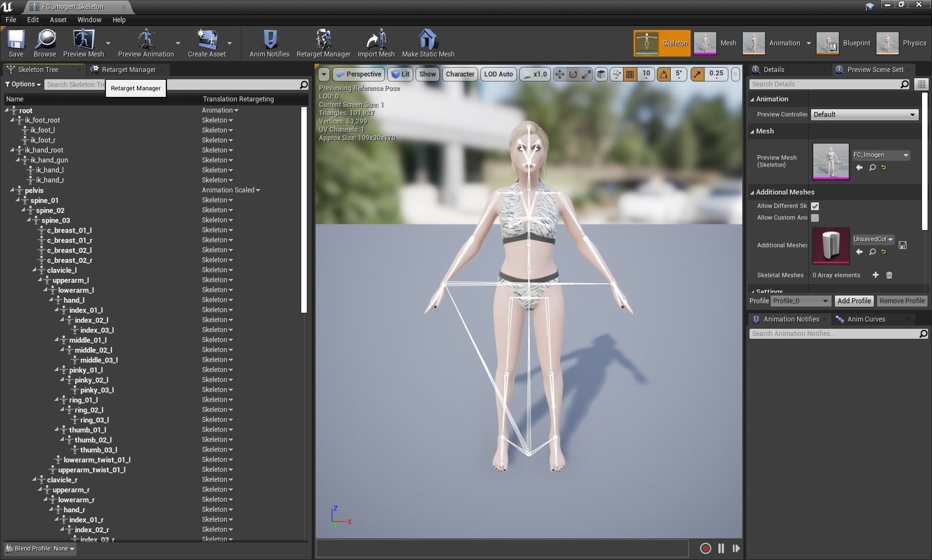This screenshot has width=932, height=560.
Task: Open the viewport options arrow menu
Action: click(324, 74)
